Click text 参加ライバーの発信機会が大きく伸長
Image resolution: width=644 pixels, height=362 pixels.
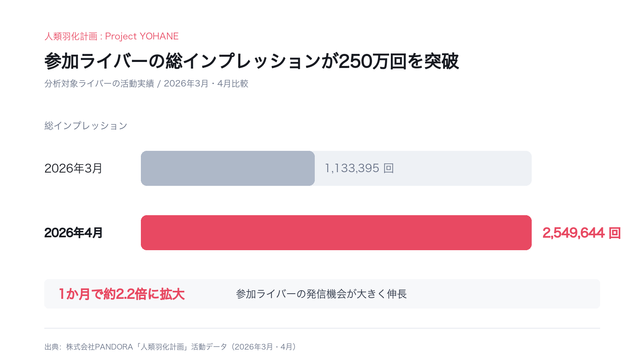321,294
